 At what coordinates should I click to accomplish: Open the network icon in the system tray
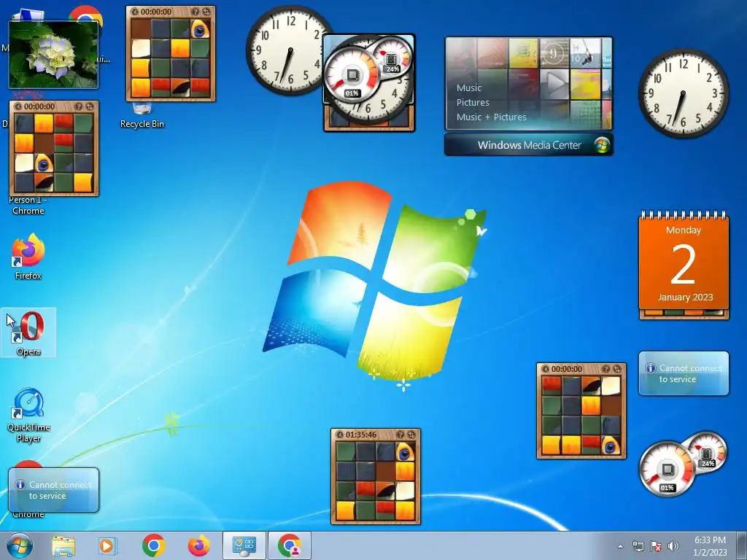click(638, 546)
